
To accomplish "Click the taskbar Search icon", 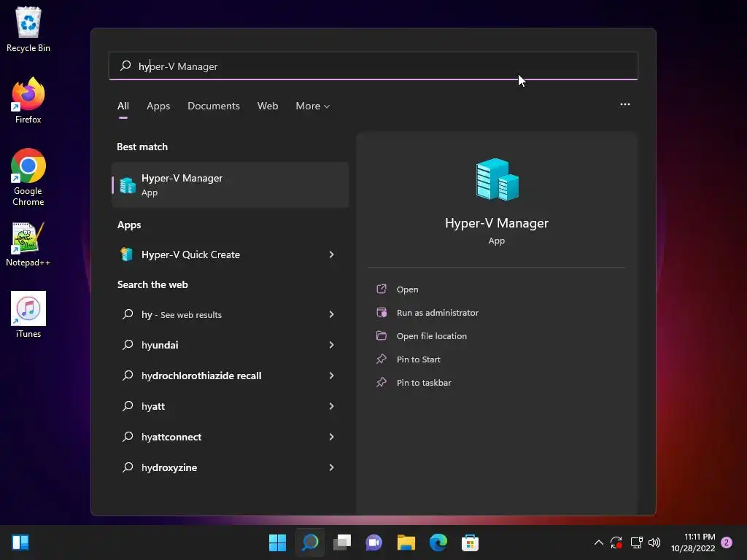I will tap(309, 542).
